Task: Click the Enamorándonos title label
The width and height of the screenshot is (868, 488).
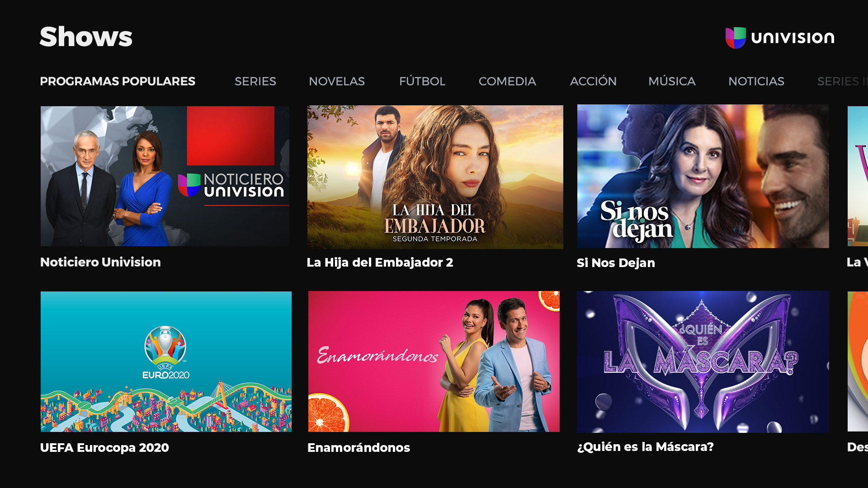Action: (x=359, y=447)
